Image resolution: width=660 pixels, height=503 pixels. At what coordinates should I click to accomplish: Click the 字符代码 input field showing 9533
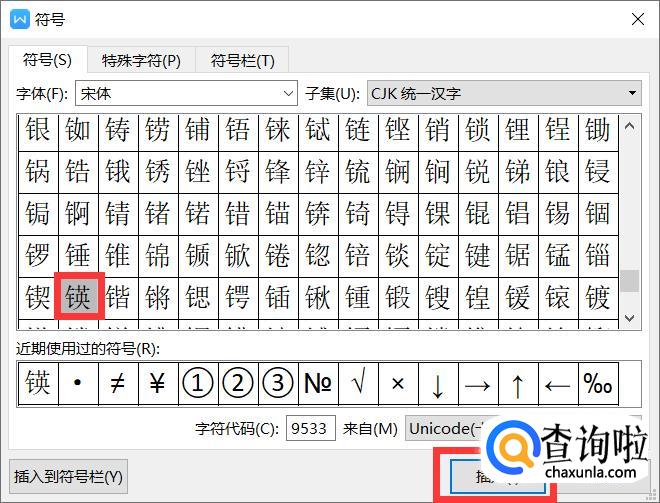[311, 429]
